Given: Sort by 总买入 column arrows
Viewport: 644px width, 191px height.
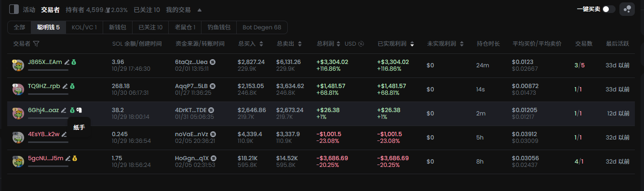Looking at the screenshot, I should [261, 44].
